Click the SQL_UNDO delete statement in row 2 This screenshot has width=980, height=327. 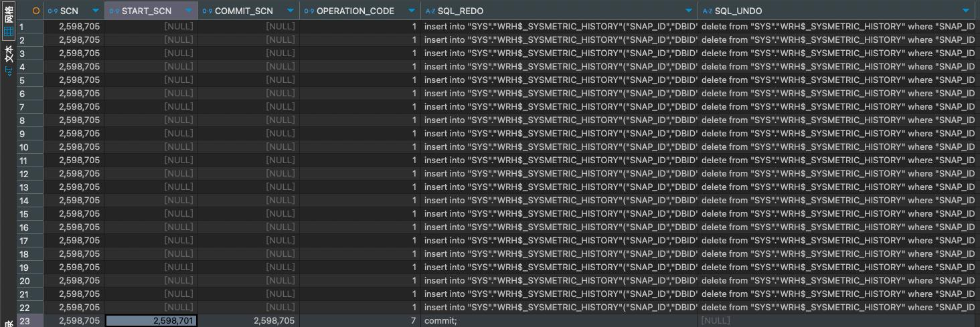(x=837, y=40)
